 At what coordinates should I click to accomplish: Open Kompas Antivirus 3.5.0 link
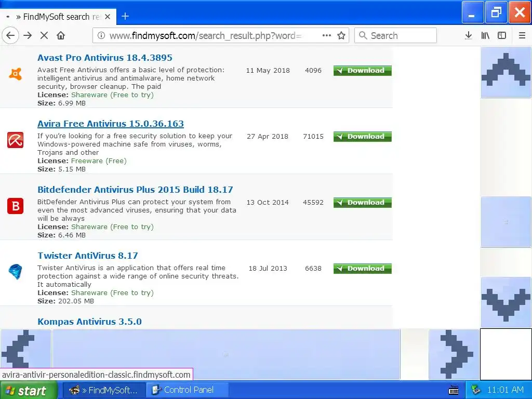click(89, 321)
